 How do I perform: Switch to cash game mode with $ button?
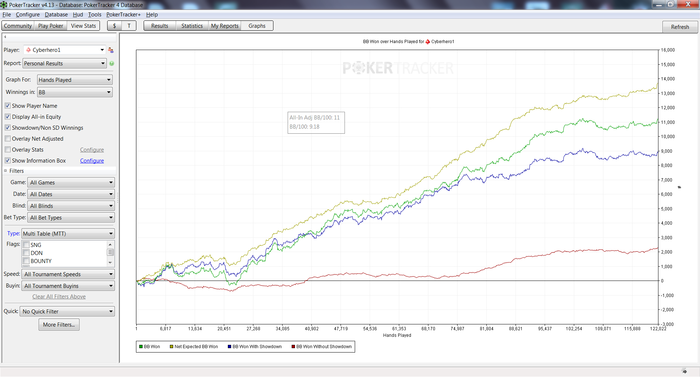115,26
